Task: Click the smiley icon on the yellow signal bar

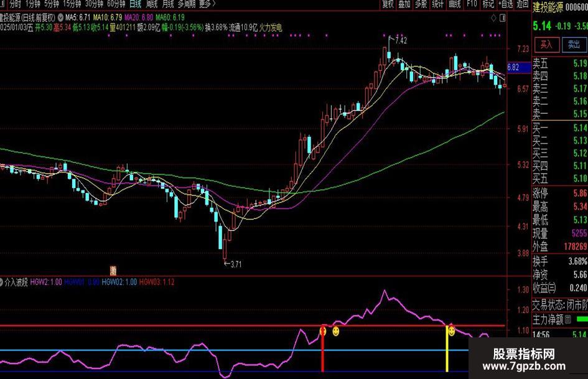Action: (x=452, y=331)
